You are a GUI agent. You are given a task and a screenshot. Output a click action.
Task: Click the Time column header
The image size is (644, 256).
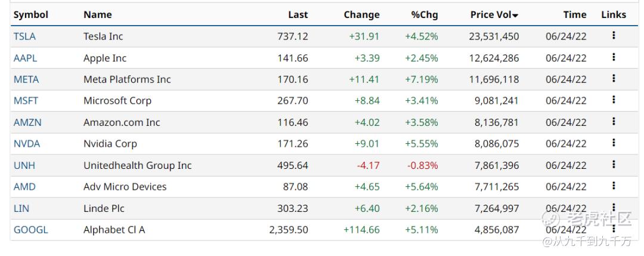[574, 15]
